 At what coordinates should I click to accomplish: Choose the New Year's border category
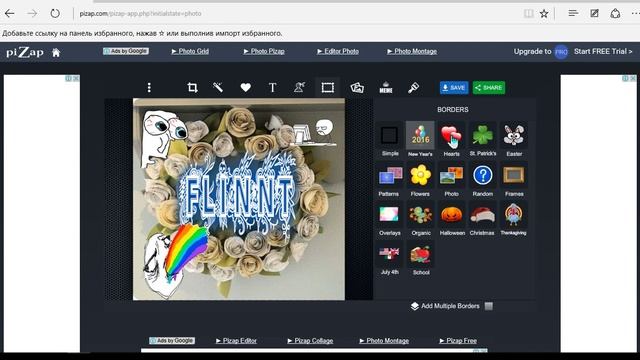(x=420, y=140)
